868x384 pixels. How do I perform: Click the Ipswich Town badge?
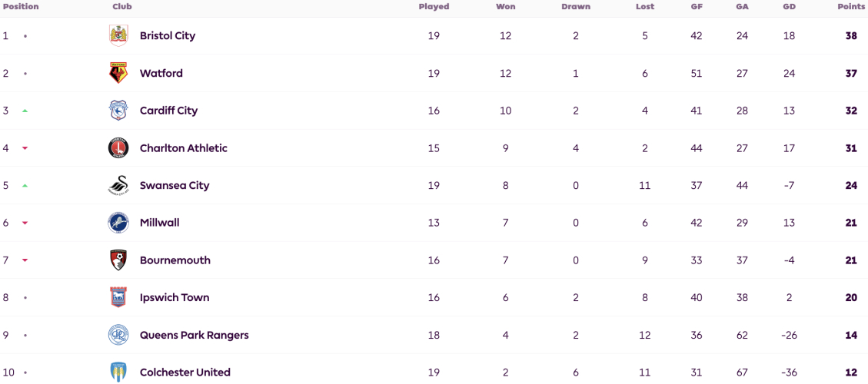pyautogui.click(x=118, y=298)
